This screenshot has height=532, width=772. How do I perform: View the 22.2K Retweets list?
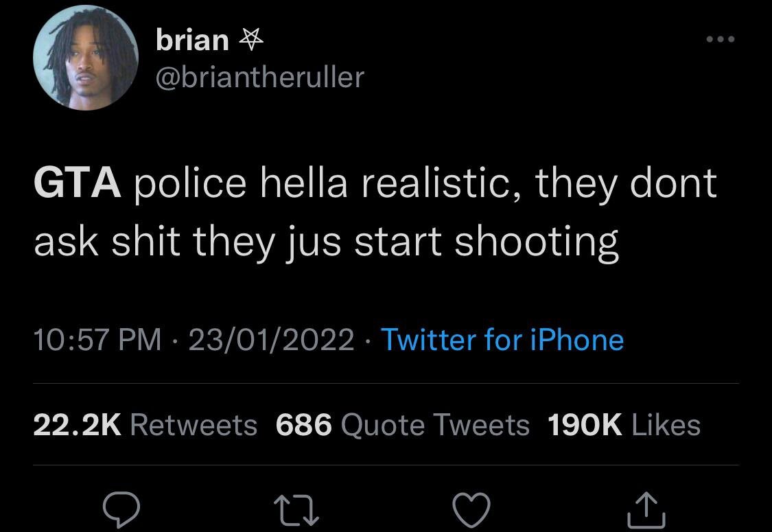145,425
